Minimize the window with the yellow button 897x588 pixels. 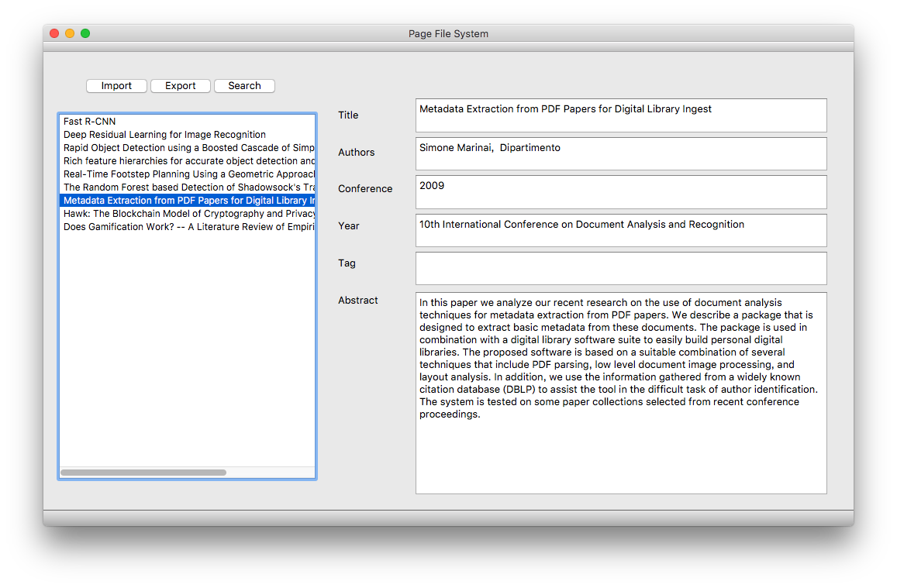point(70,34)
